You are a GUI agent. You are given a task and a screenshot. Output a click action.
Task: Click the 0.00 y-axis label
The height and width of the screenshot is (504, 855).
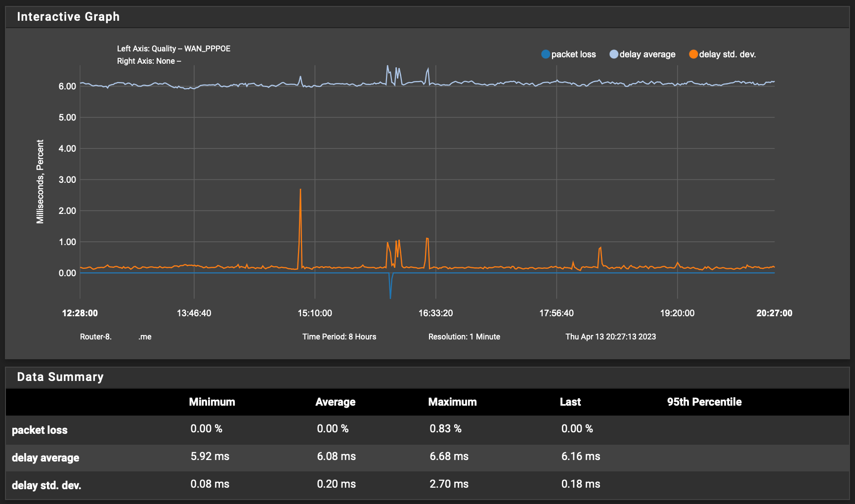pos(67,273)
